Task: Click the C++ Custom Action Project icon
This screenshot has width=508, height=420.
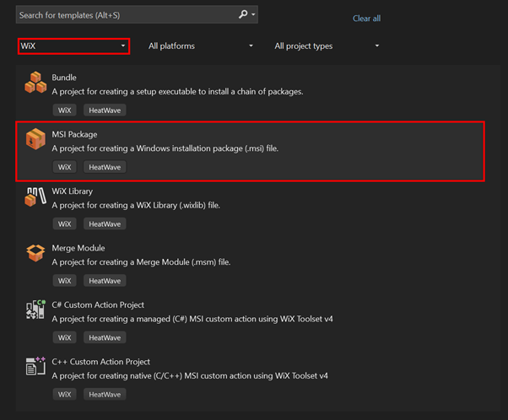Action: click(x=35, y=366)
